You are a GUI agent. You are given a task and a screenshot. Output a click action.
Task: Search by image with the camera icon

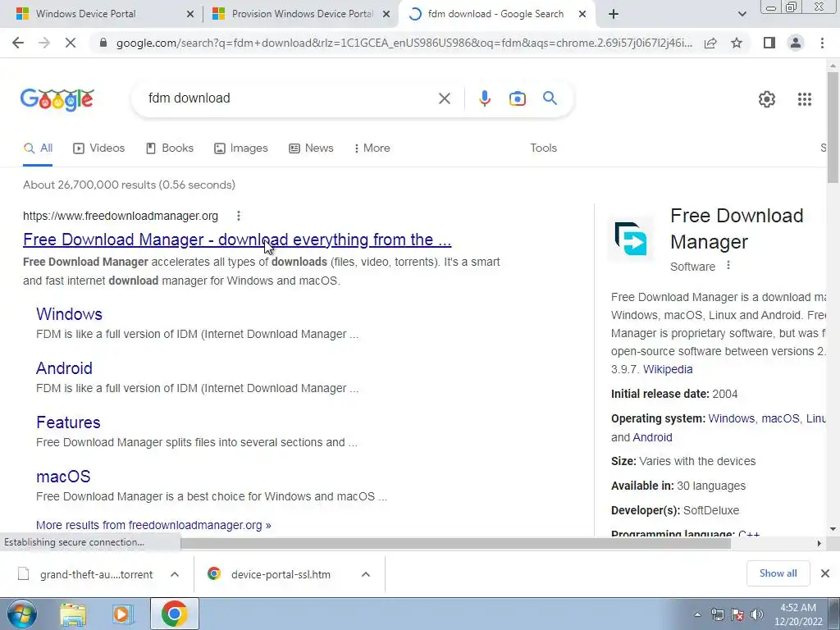pyautogui.click(x=517, y=98)
